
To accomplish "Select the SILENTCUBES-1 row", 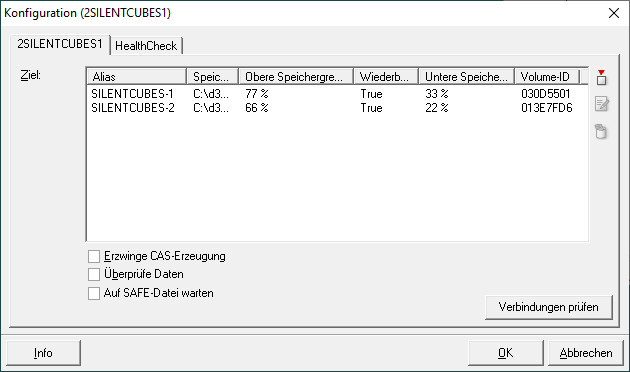I will (338, 94).
